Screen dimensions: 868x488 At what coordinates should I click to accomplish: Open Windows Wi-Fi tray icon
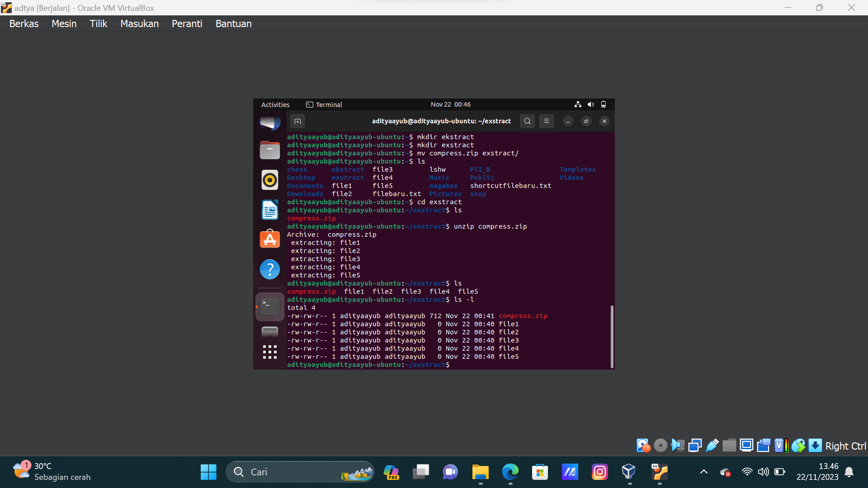click(747, 472)
